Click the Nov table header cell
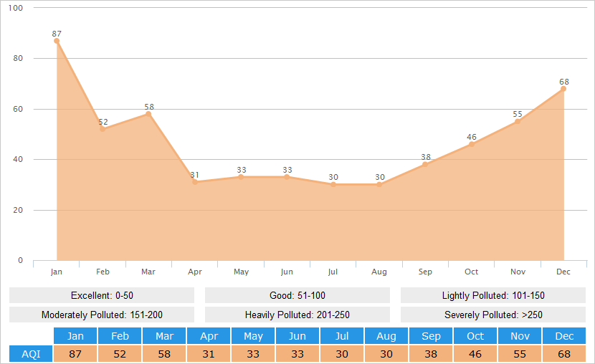 tap(520, 336)
